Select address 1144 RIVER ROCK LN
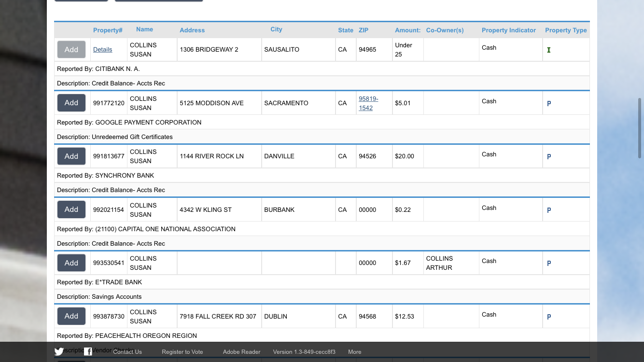Screen dimensions: 644x362 [211, 156]
